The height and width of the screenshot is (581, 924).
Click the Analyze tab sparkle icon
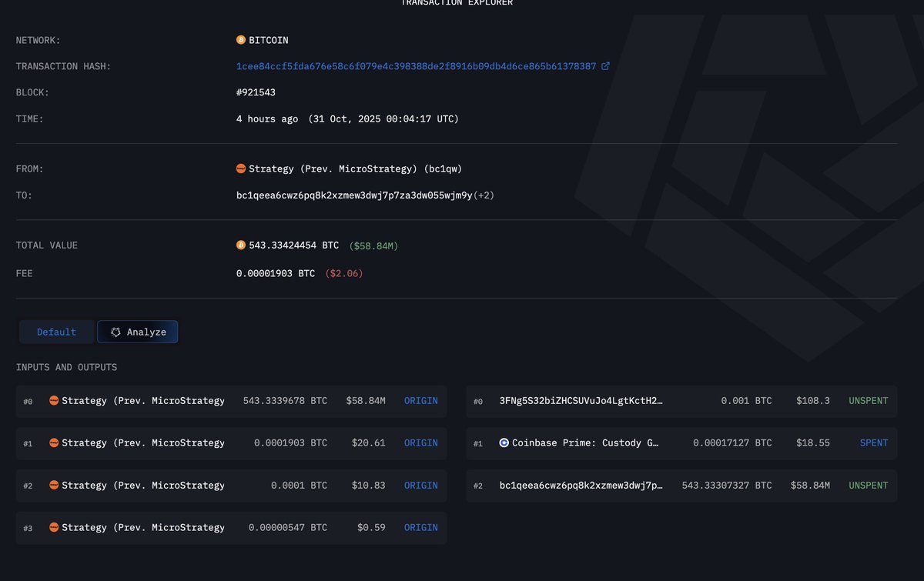click(x=115, y=332)
